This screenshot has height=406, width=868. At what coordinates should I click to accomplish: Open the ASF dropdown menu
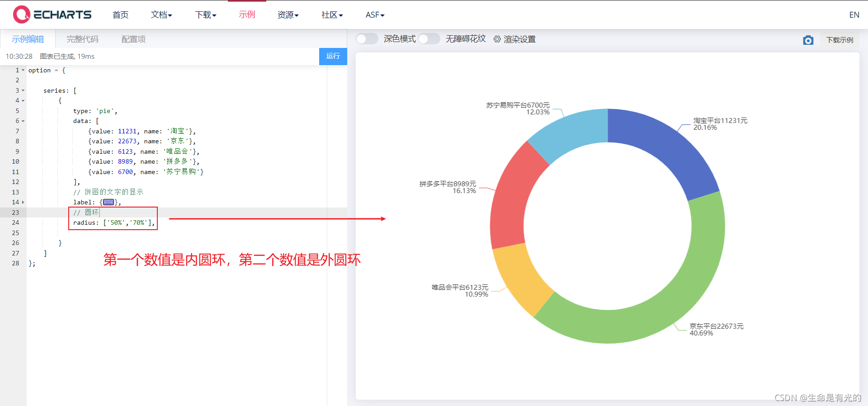375,15
